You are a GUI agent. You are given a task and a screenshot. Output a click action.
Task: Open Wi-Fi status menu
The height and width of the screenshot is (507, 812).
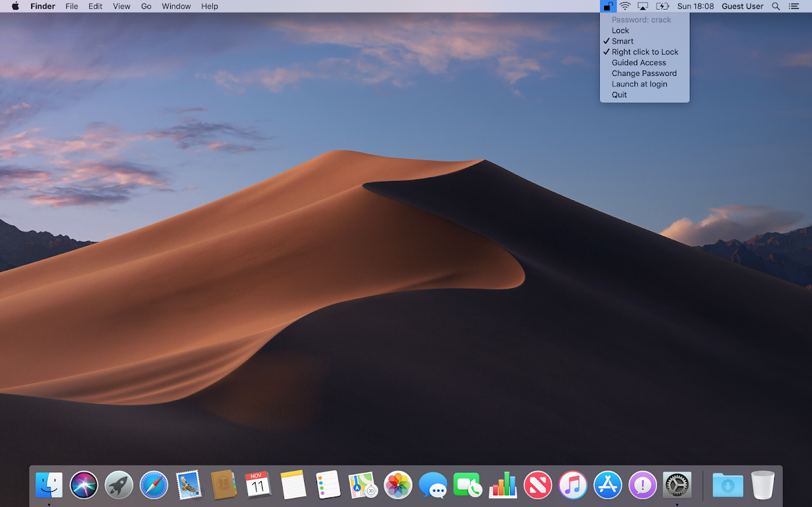tap(625, 6)
